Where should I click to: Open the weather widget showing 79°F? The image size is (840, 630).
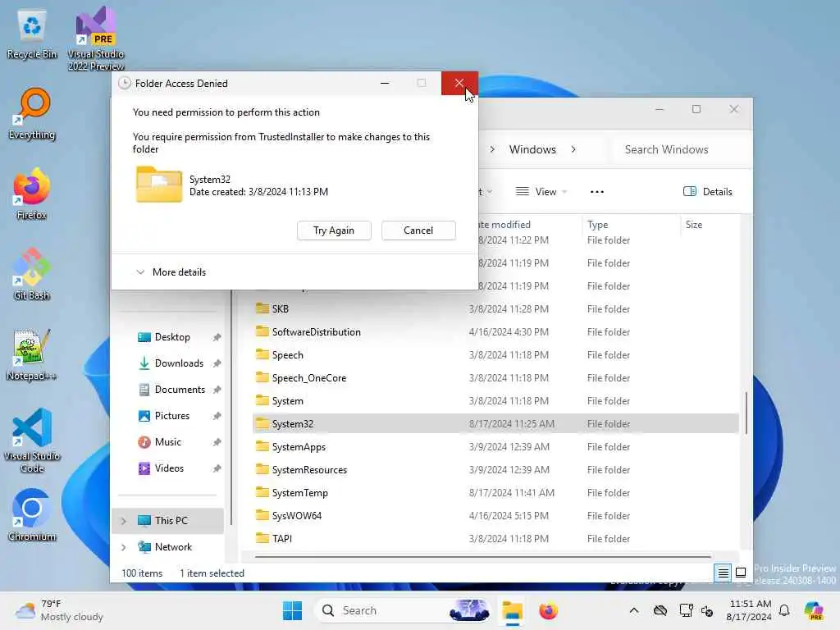coord(59,610)
